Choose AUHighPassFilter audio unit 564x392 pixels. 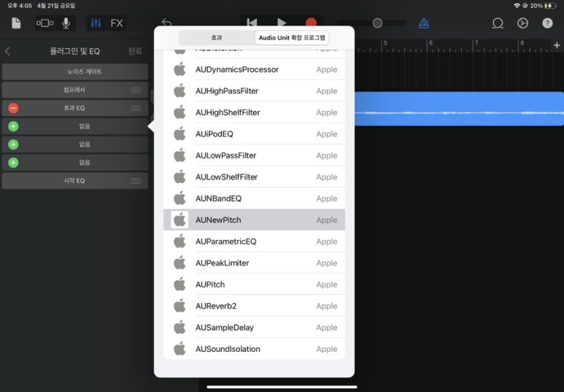(255, 91)
